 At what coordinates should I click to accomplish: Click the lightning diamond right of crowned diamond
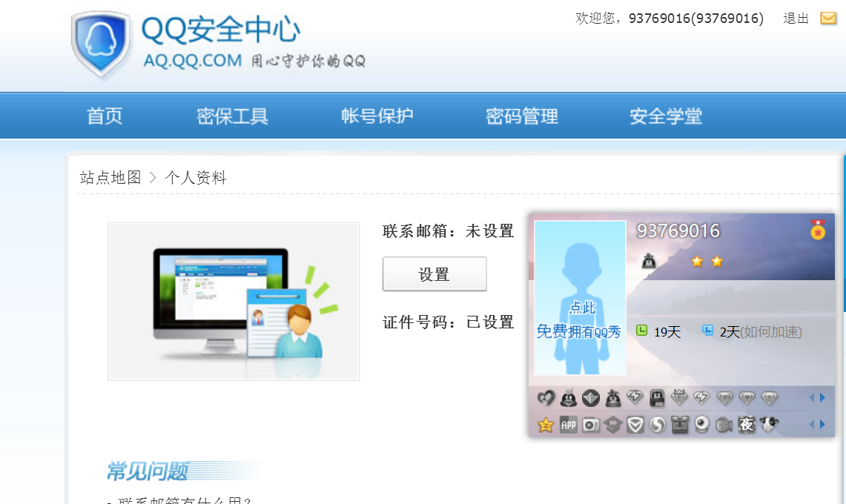pyautogui.click(x=701, y=398)
